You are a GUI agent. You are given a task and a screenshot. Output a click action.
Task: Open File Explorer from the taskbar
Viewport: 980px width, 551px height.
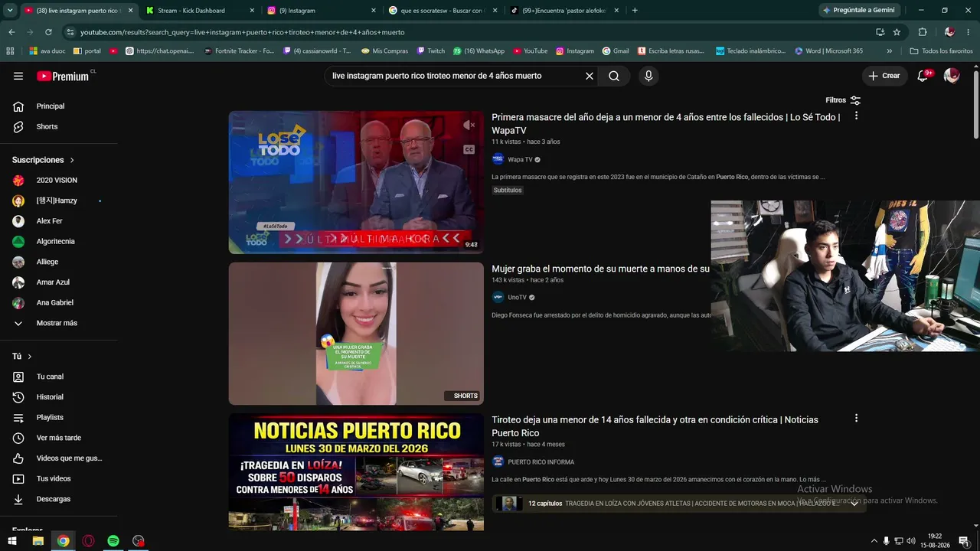pyautogui.click(x=38, y=541)
